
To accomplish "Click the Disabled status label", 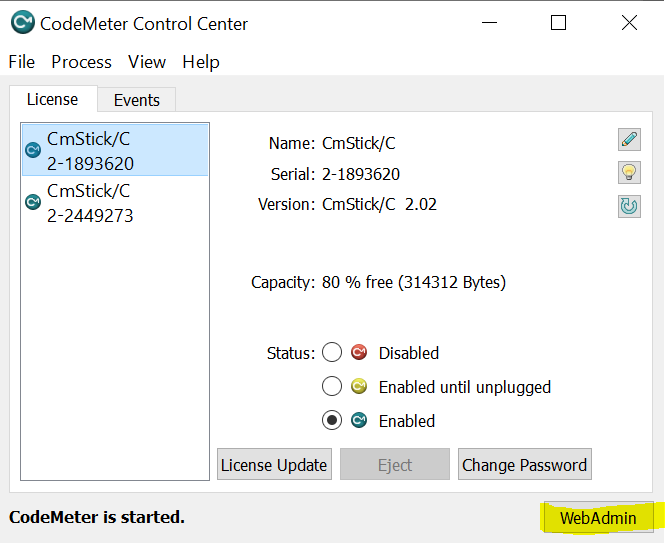I will pyautogui.click(x=409, y=353).
